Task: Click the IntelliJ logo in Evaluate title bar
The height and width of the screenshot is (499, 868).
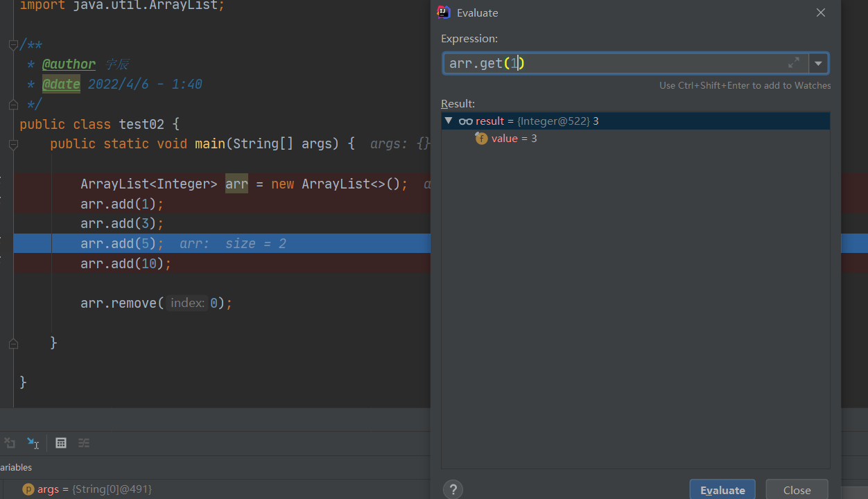Action: (x=444, y=12)
